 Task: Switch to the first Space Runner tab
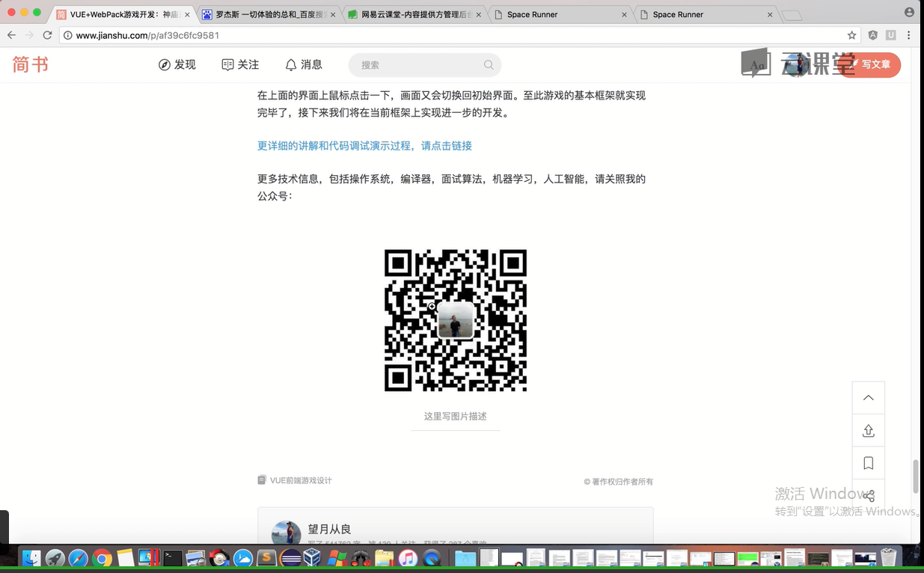tap(561, 14)
